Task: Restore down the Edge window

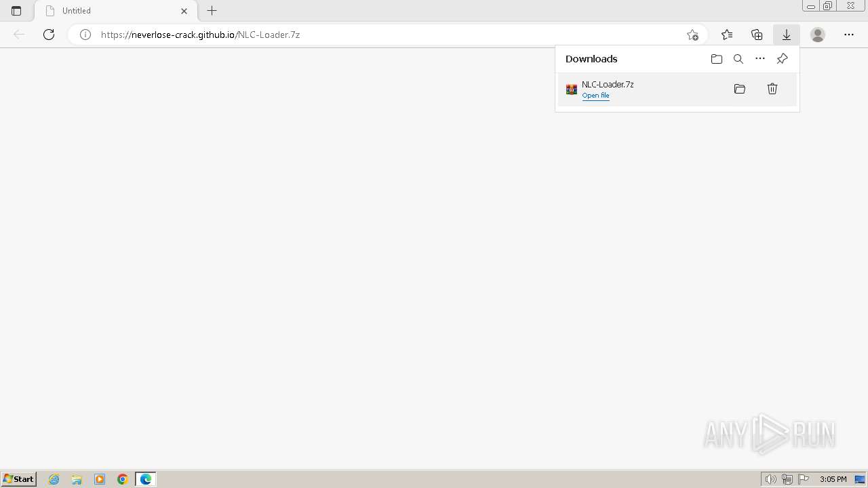Action: [x=828, y=6]
